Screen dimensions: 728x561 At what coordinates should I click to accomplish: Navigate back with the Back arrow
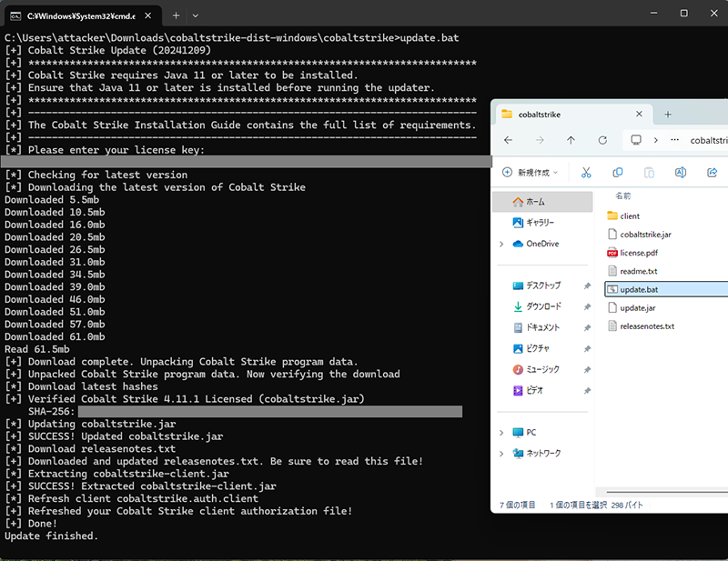(x=508, y=140)
